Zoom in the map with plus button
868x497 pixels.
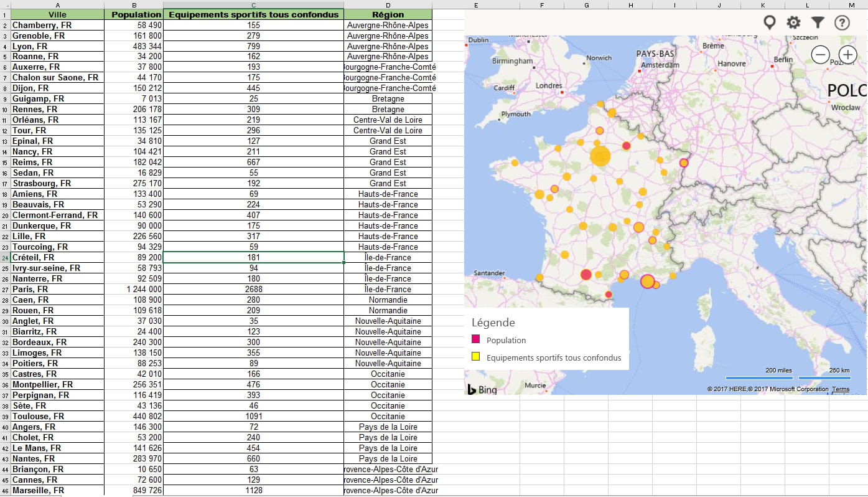[x=847, y=55]
